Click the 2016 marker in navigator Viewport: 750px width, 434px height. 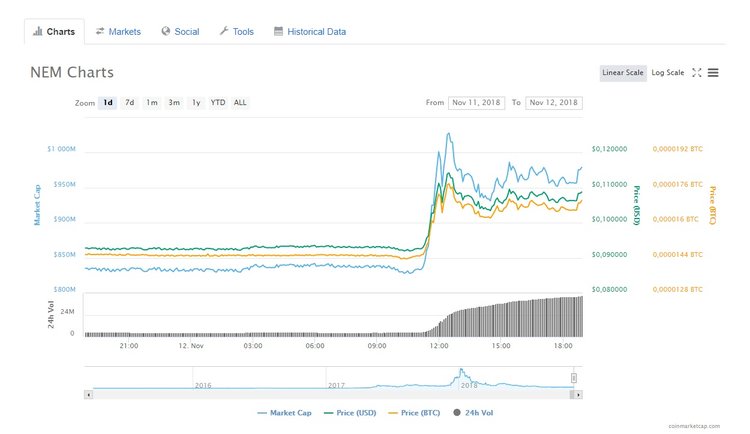pyautogui.click(x=203, y=385)
